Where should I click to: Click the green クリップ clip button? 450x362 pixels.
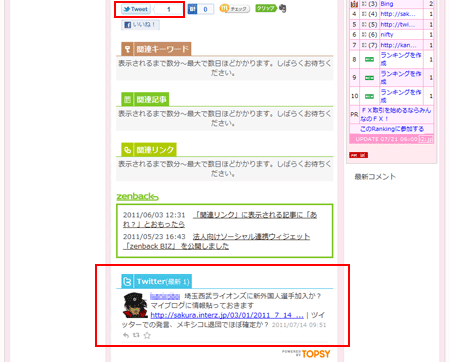(266, 8)
